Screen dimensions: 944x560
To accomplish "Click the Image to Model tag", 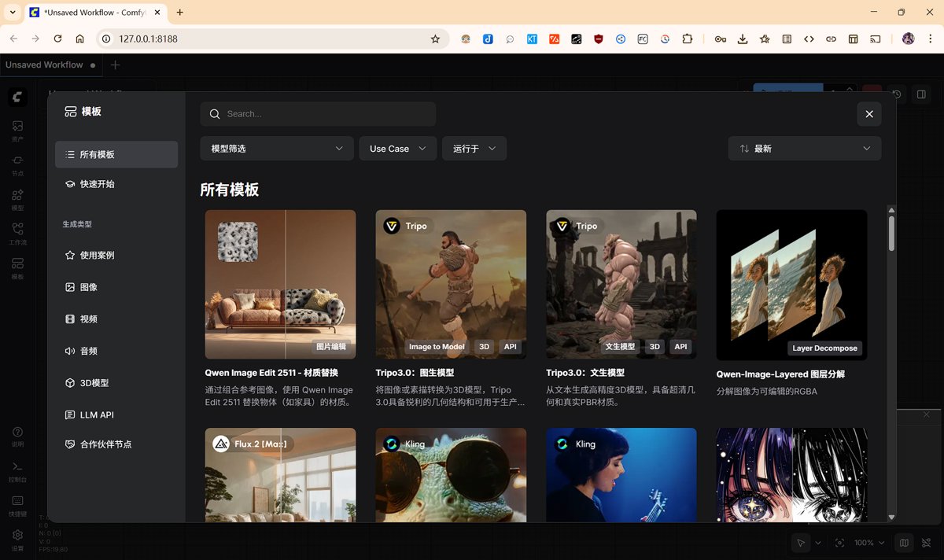I will click(x=437, y=347).
